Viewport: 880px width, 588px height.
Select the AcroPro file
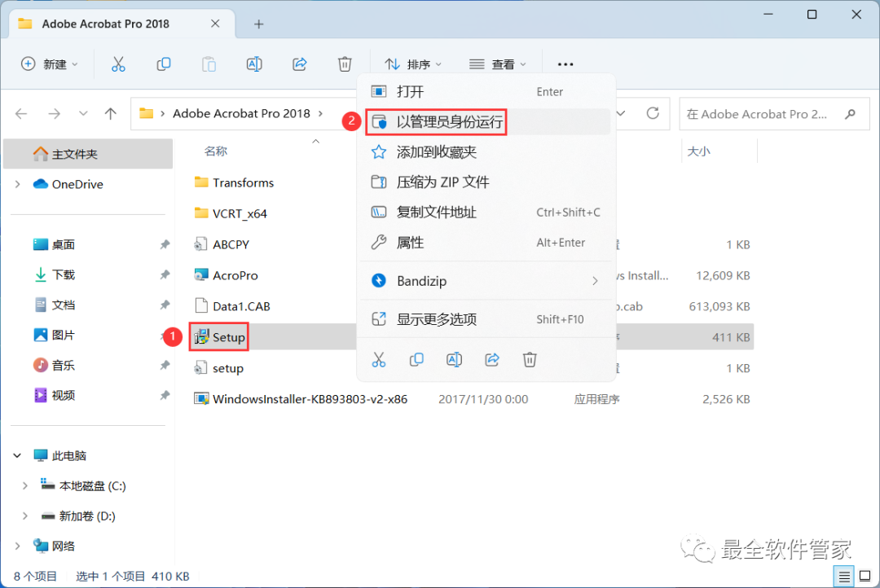click(226, 275)
